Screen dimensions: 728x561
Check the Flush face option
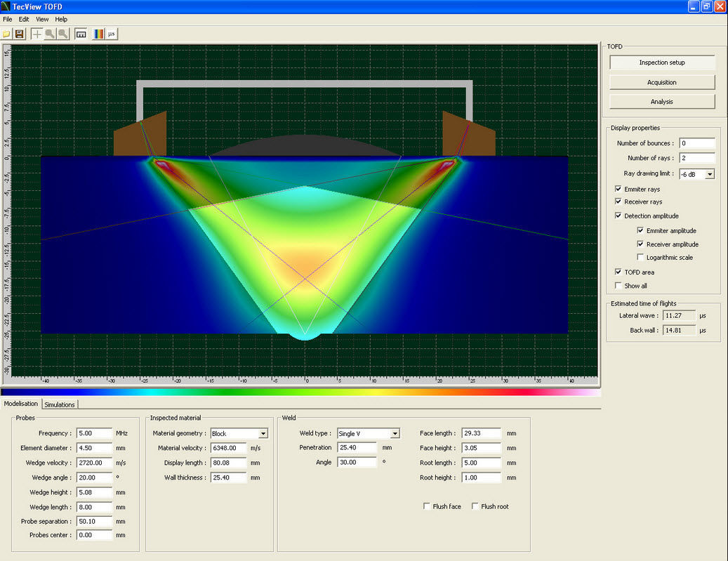(x=427, y=506)
